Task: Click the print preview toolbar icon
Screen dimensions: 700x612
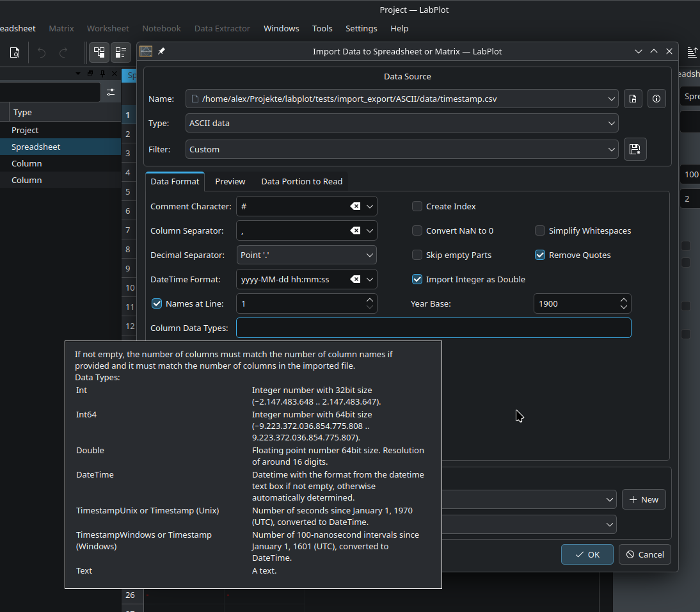Action: coord(14,52)
